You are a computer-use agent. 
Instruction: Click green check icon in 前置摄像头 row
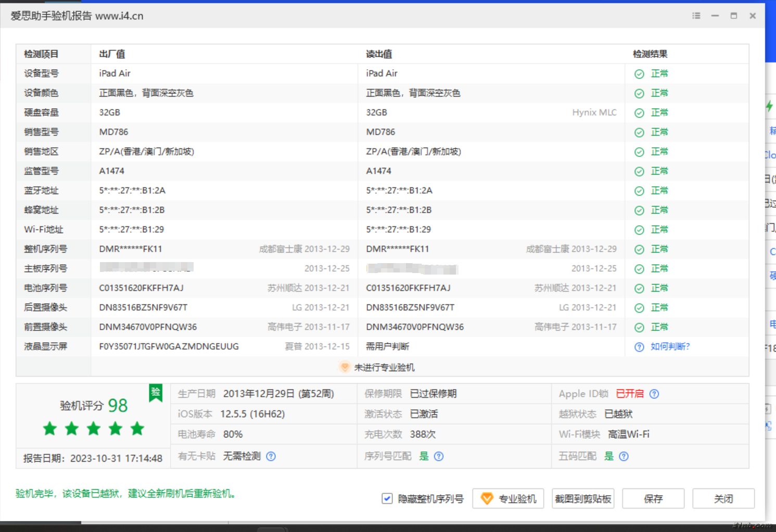coord(639,327)
